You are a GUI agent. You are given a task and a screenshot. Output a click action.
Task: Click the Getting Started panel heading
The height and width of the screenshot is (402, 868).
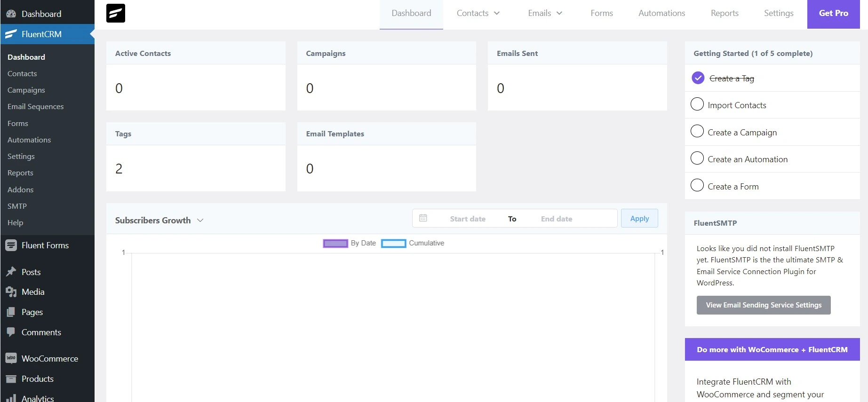click(753, 53)
